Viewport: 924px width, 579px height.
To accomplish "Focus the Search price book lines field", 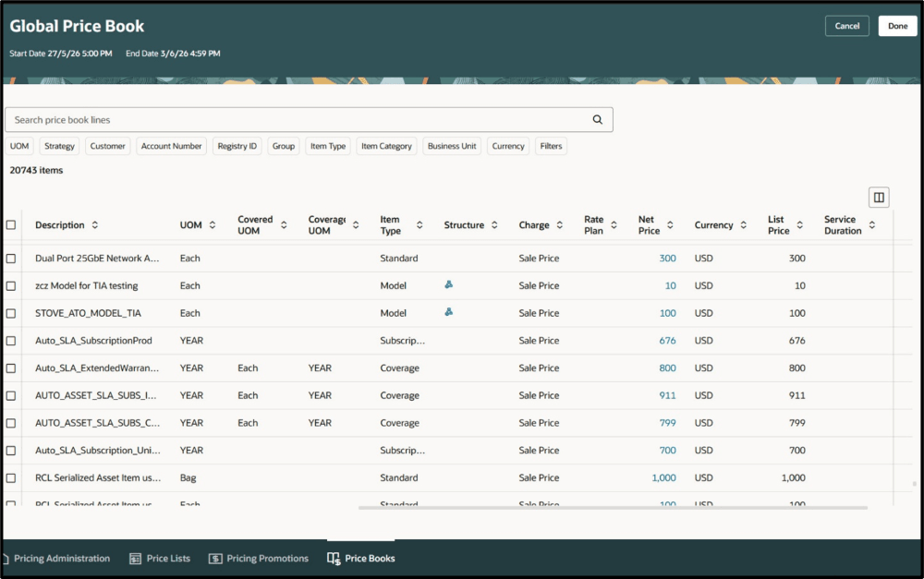I will 309,119.
